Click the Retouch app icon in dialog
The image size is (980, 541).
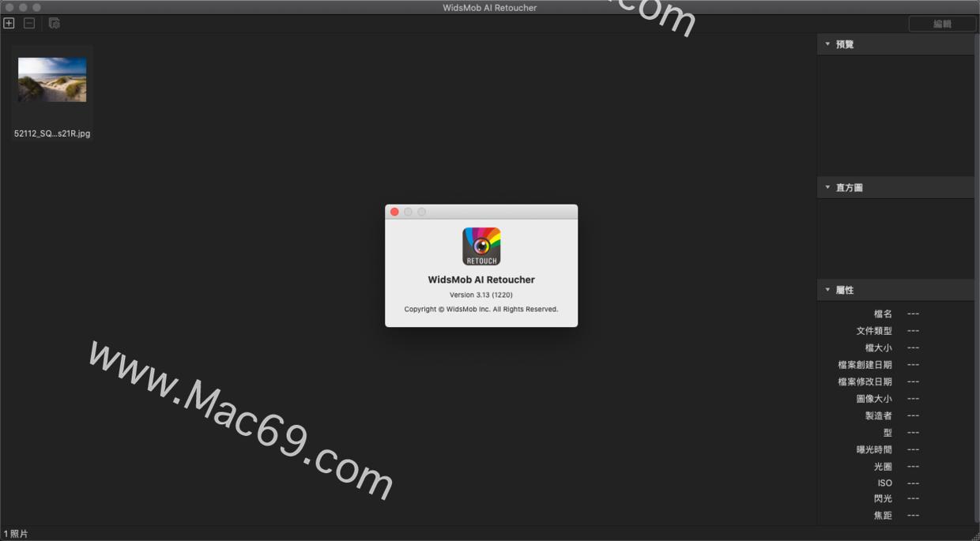point(481,246)
